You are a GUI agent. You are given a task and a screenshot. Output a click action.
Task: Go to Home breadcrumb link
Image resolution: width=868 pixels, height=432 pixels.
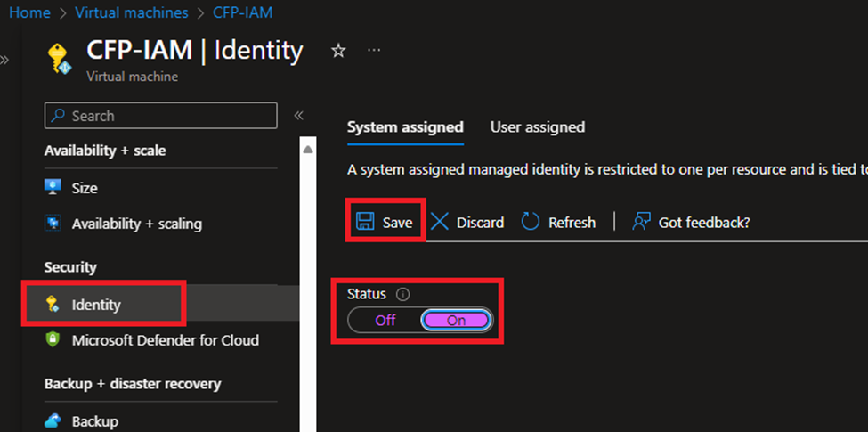[29, 12]
